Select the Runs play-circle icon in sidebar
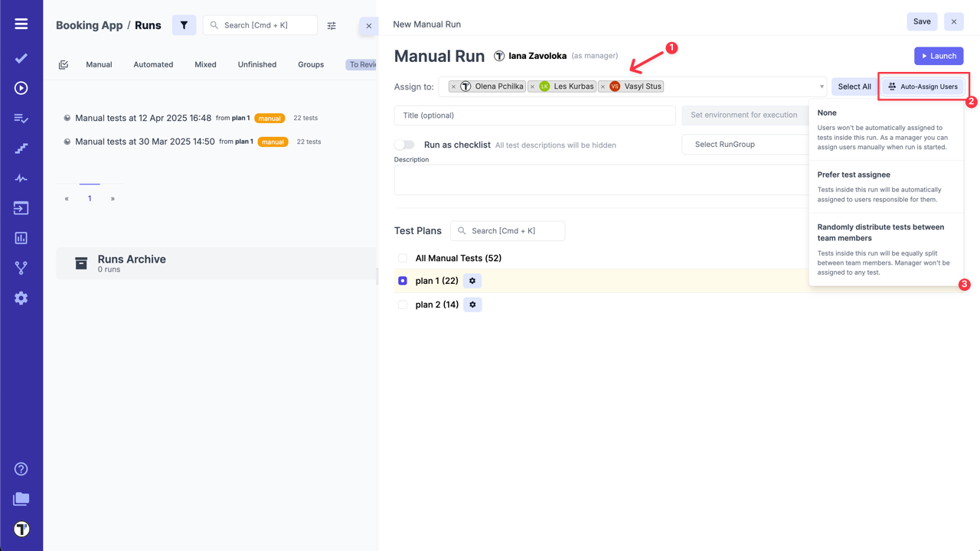980x551 pixels. pos(21,89)
